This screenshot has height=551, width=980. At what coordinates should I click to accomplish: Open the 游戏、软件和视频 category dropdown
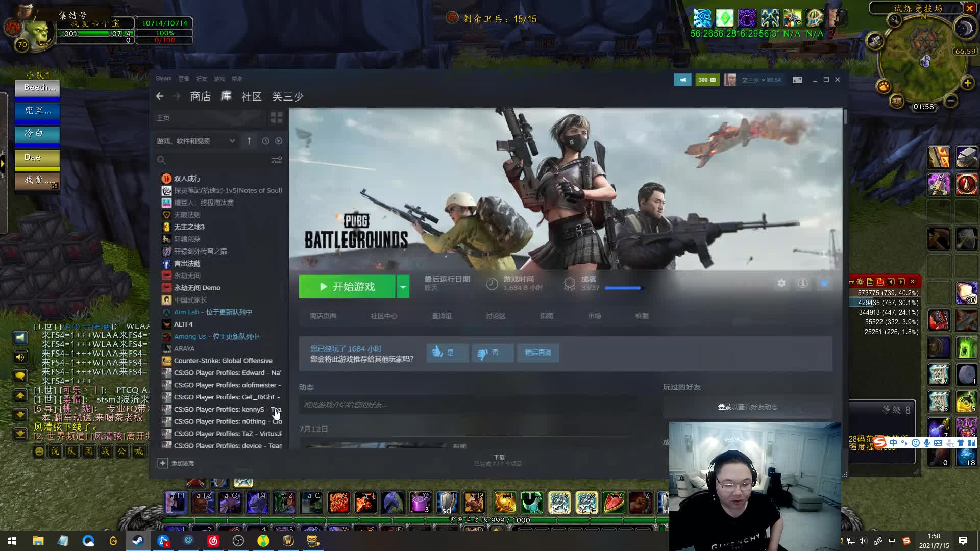click(x=196, y=141)
